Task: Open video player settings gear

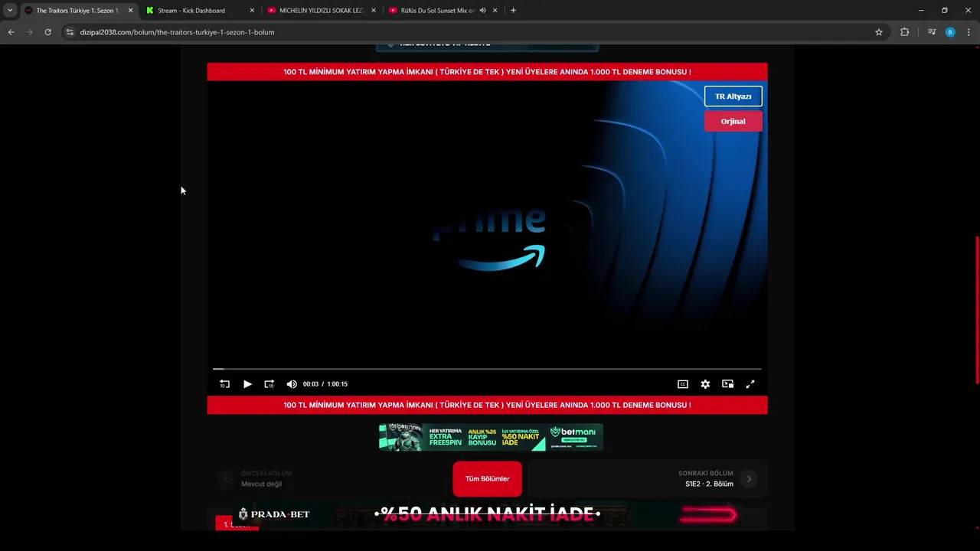Action: coord(705,384)
